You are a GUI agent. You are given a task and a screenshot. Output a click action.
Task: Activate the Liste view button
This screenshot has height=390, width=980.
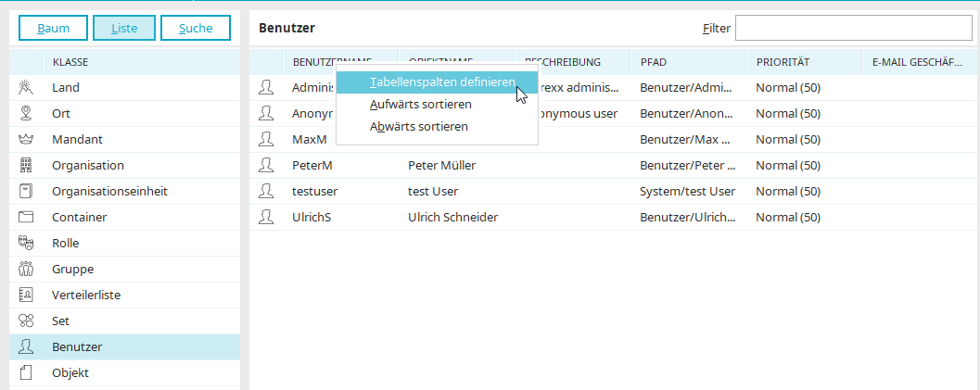tap(124, 29)
